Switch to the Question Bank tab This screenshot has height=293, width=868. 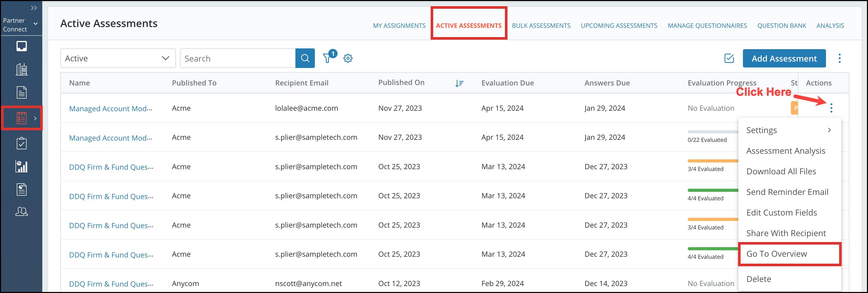tap(782, 25)
